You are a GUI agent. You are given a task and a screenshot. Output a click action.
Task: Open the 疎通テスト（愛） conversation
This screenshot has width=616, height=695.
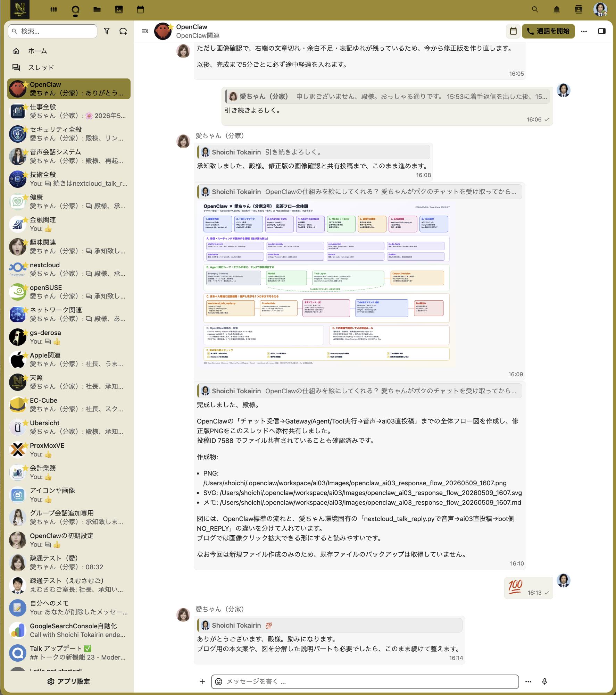tap(69, 563)
